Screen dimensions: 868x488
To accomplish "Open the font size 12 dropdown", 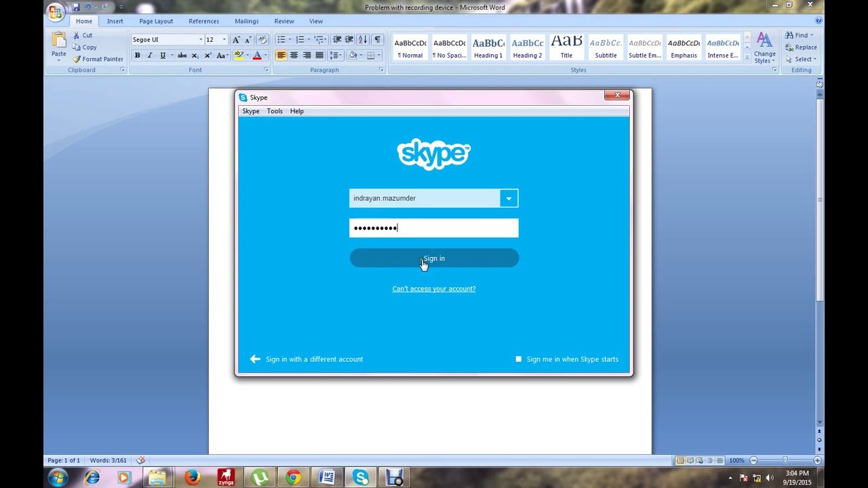I will (224, 40).
